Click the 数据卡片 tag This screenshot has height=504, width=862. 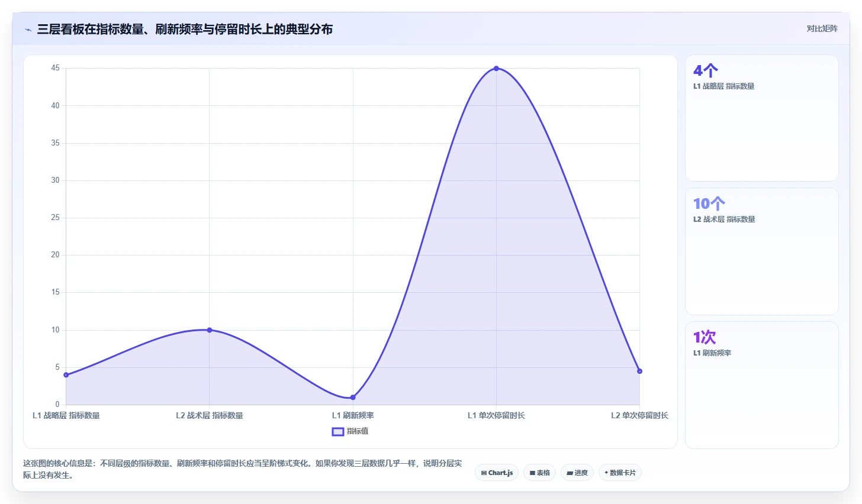[620, 473]
